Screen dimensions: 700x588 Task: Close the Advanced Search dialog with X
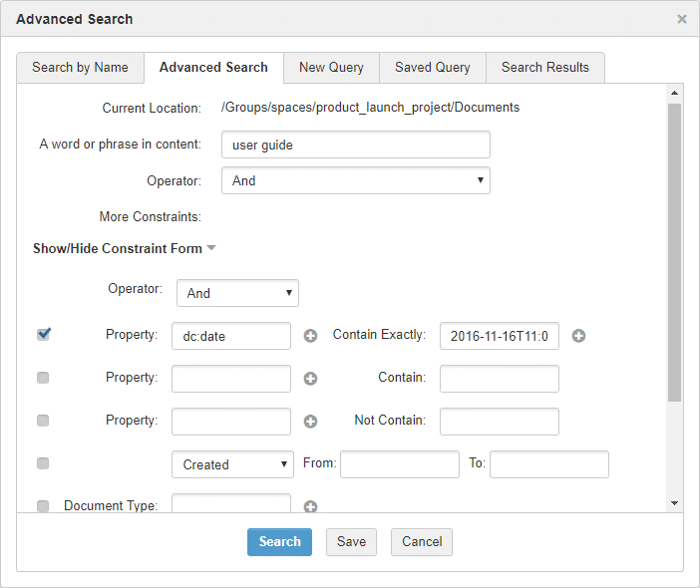[x=682, y=19]
